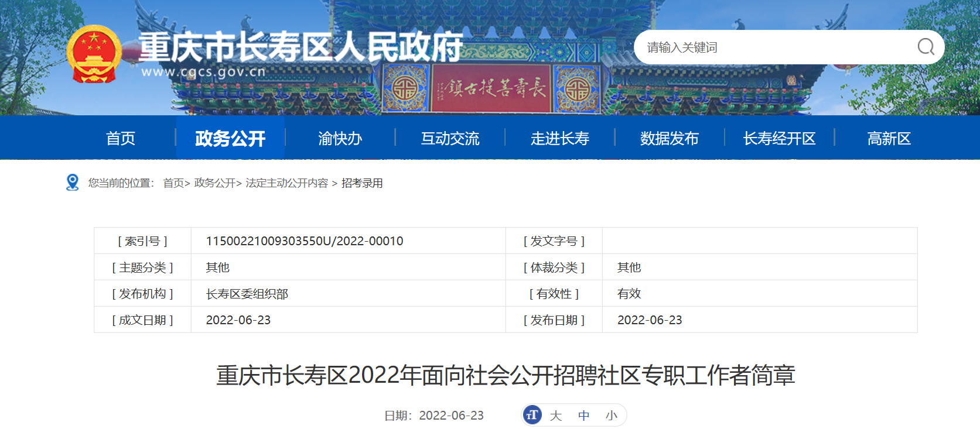The height and width of the screenshot is (429, 980).
Task: Click the 主题分类 value 其他
Action: pos(218,267)
